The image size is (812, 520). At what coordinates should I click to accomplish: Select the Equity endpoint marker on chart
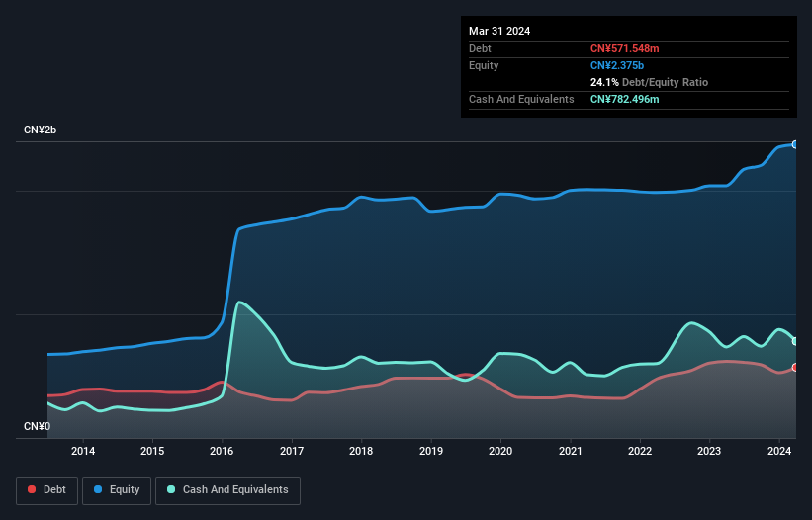(795, 145)
